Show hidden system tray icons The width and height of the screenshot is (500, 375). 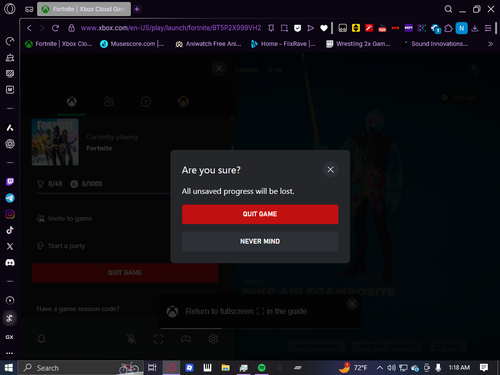[x=379, y=368]
